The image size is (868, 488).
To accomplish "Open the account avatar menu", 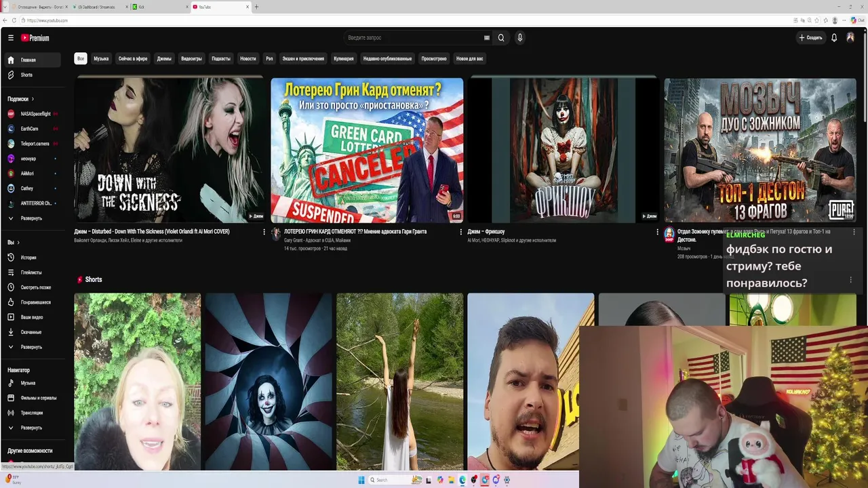I will (850, 38).
